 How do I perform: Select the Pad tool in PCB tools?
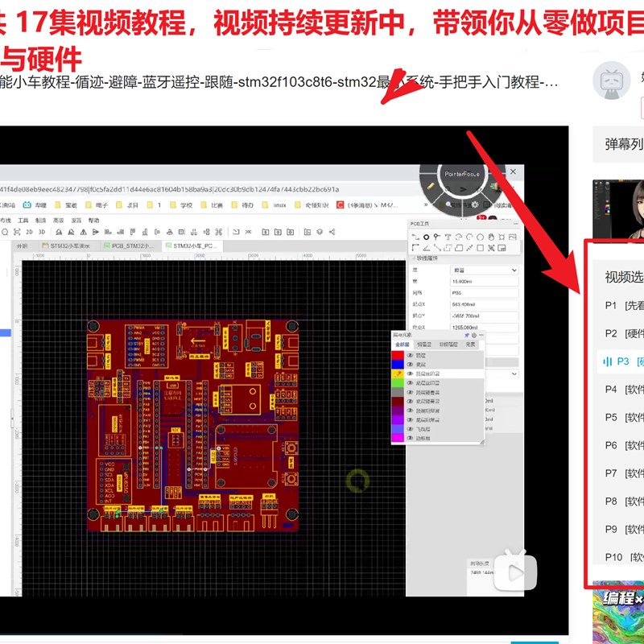click(427, 237)
